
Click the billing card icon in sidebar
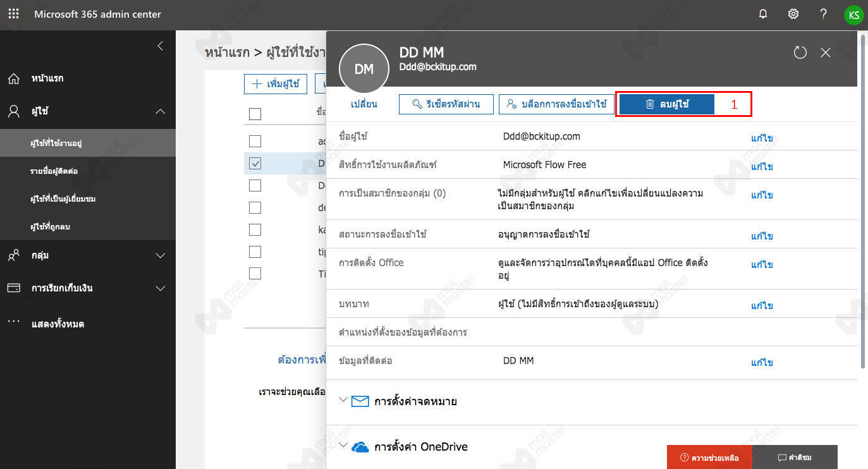[x=13, y=288]
